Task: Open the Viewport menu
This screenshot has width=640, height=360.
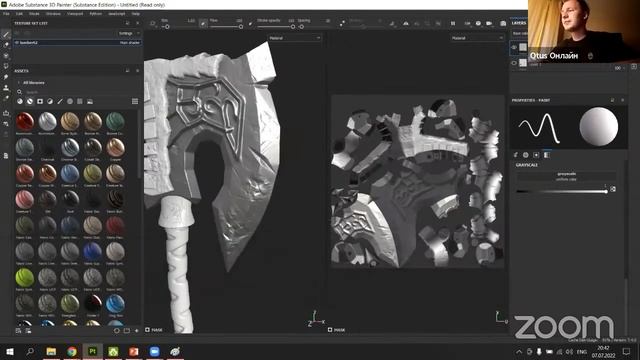Action: pos(75,13)
